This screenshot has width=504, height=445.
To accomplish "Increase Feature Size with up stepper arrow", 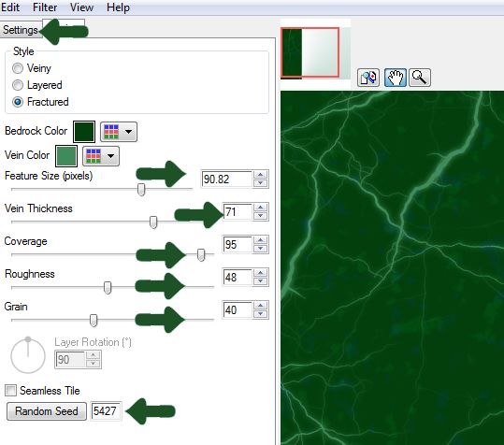I will [x=260, y=175].
